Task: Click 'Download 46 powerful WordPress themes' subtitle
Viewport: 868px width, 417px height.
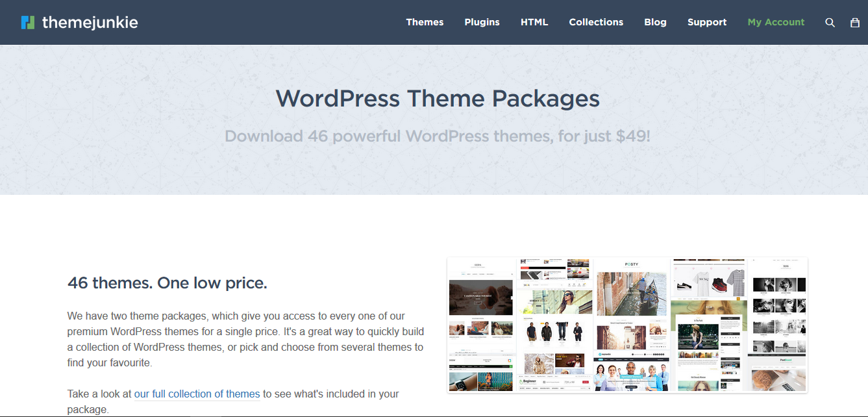Action: pos(438,136)
